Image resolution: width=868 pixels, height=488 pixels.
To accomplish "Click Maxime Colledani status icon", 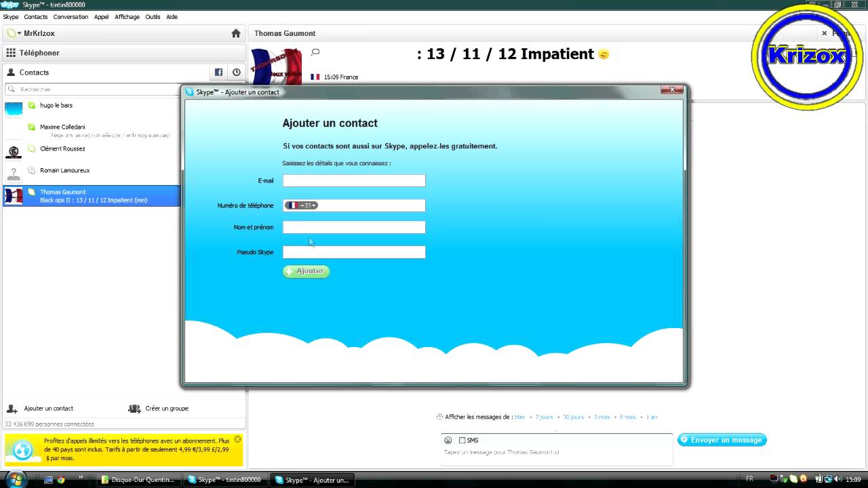I will [32, 127].
